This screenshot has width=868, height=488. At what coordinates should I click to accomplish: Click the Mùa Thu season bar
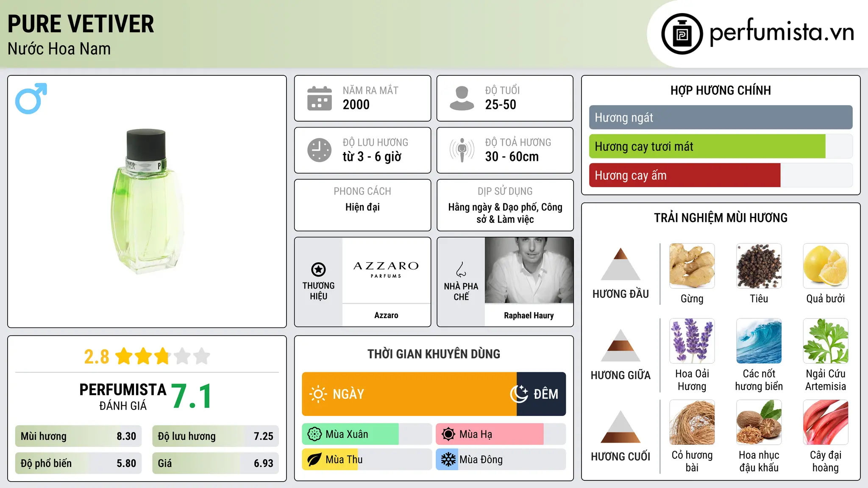coord(367,460)
